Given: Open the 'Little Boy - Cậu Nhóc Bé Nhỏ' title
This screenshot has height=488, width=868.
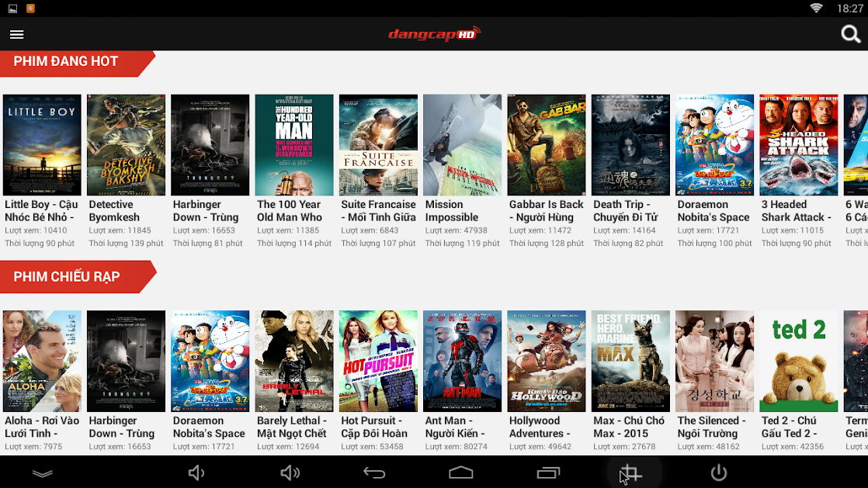Looking at the screenshot, I should tap(41, 211).
